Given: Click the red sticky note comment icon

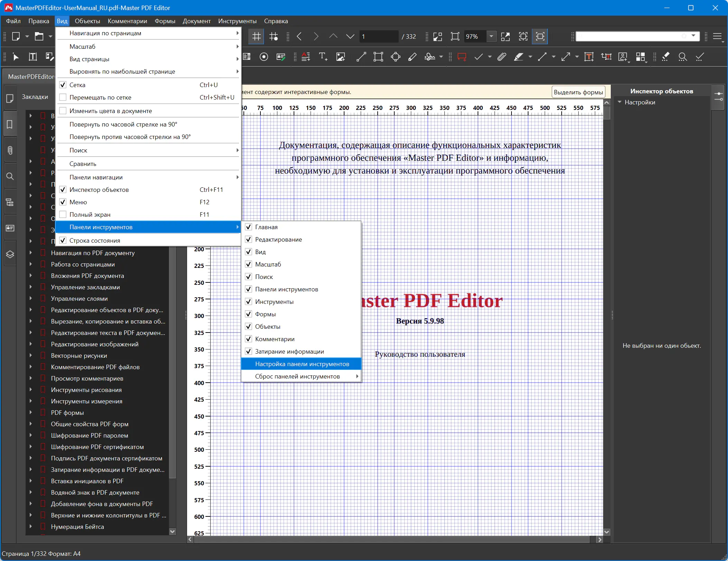Looking at the screenshot, I should (x=462, y=57).
